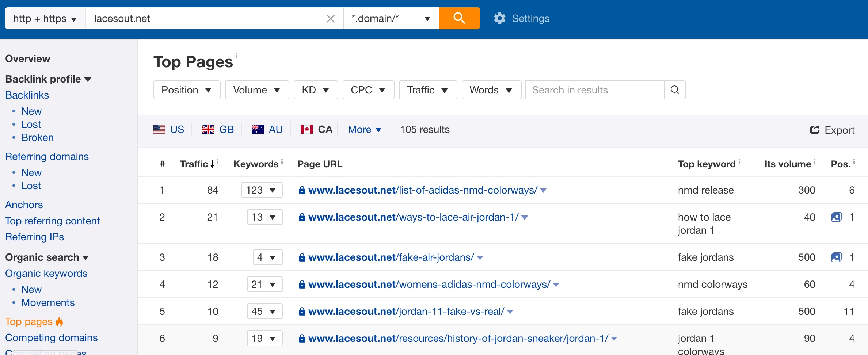Click the Top Pages info icon

(237, 56)
